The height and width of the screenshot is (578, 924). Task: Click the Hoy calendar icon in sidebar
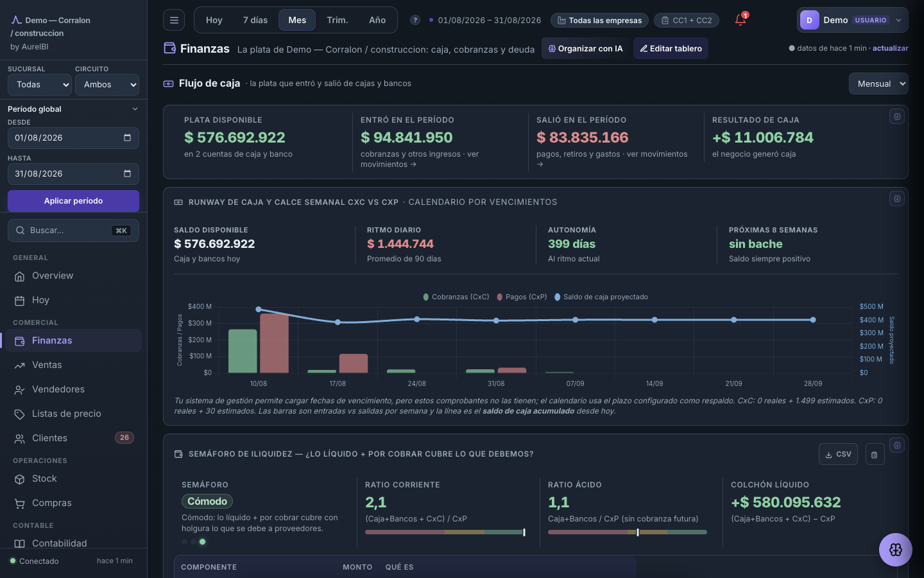click(x=20, y=301)
